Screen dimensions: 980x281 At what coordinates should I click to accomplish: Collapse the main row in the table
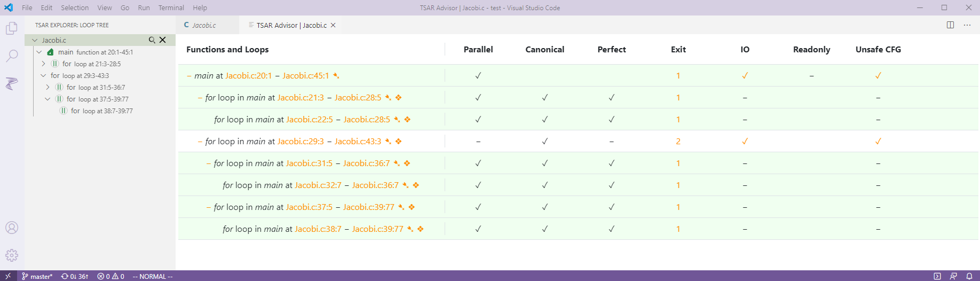coord(189,76)
